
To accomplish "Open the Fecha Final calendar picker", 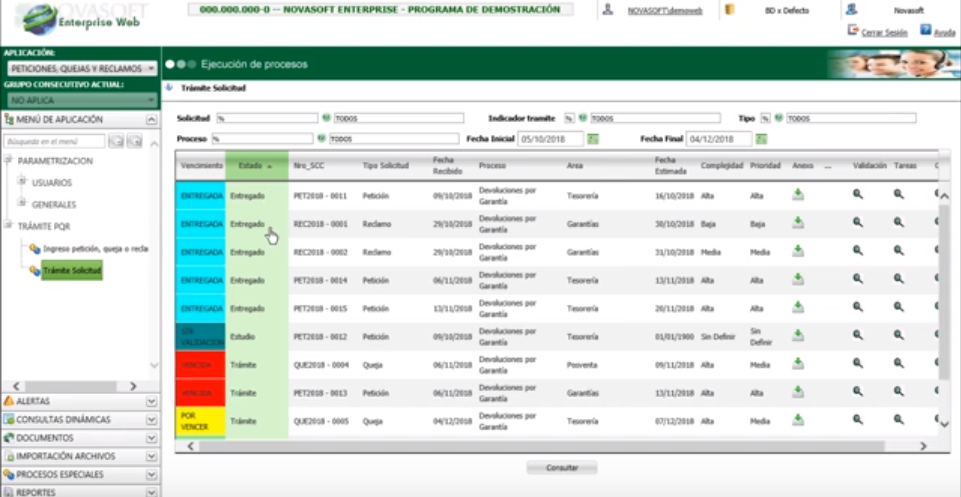I will click(x=762, y=139).
